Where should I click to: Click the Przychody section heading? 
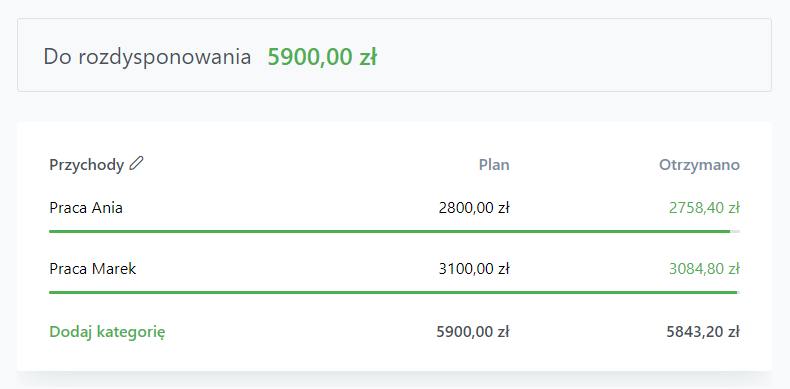[87, 165]
